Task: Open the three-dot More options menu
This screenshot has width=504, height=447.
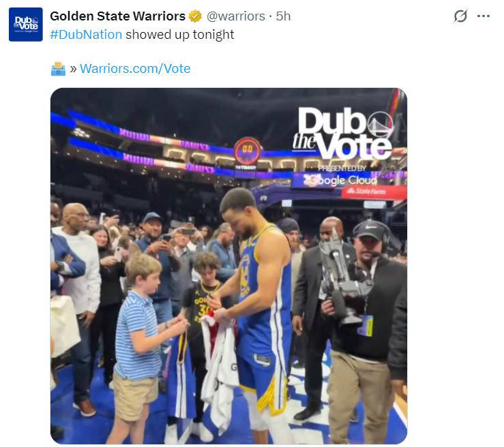Action: pyautogui.click(x=484, y=16)
